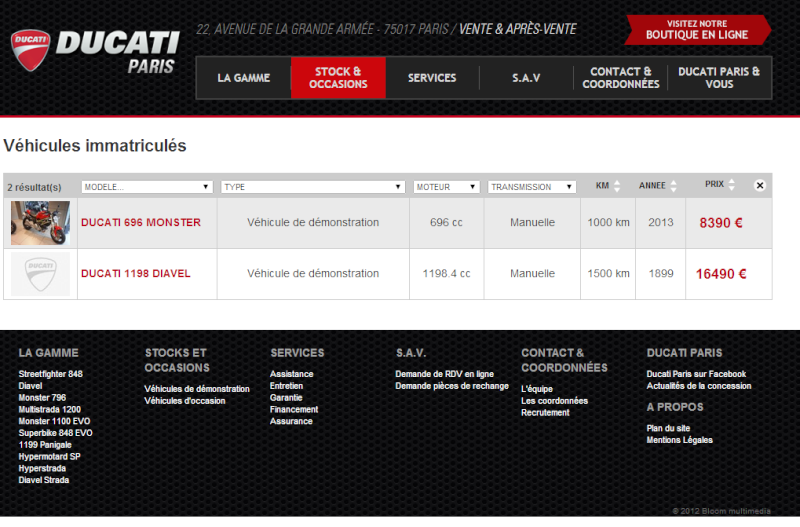
Task: Open footer link 1199 Panigale
Action: click(45, 445)
